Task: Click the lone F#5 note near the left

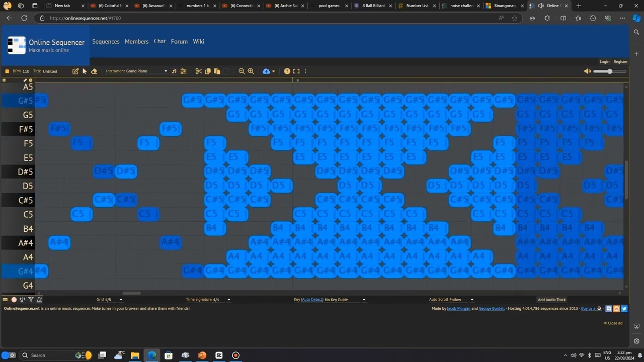Action: [59, 129]
